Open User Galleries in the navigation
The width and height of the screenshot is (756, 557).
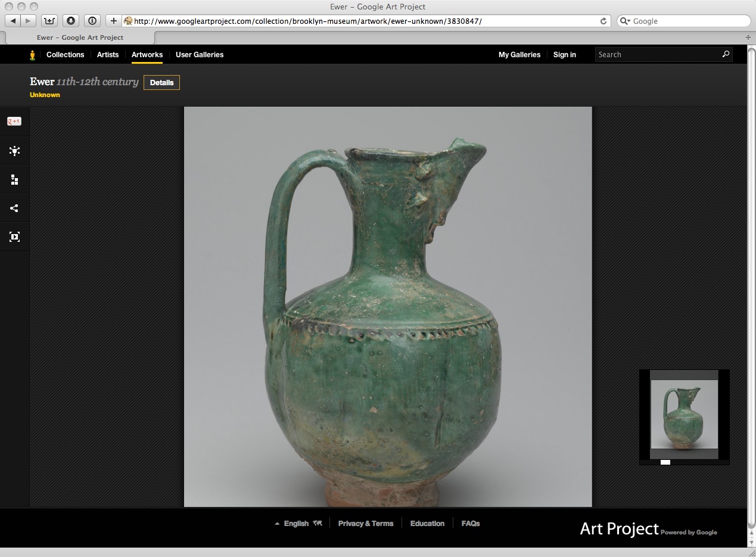(x=200, y=54)
